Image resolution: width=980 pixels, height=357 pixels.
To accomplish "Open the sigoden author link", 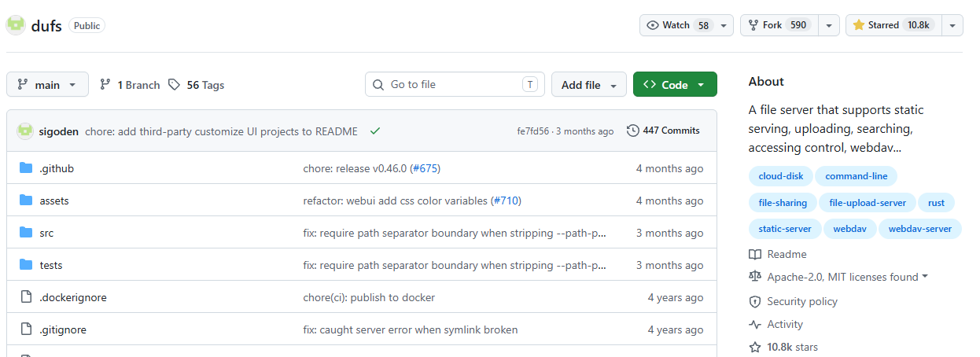I will [59, 131].
